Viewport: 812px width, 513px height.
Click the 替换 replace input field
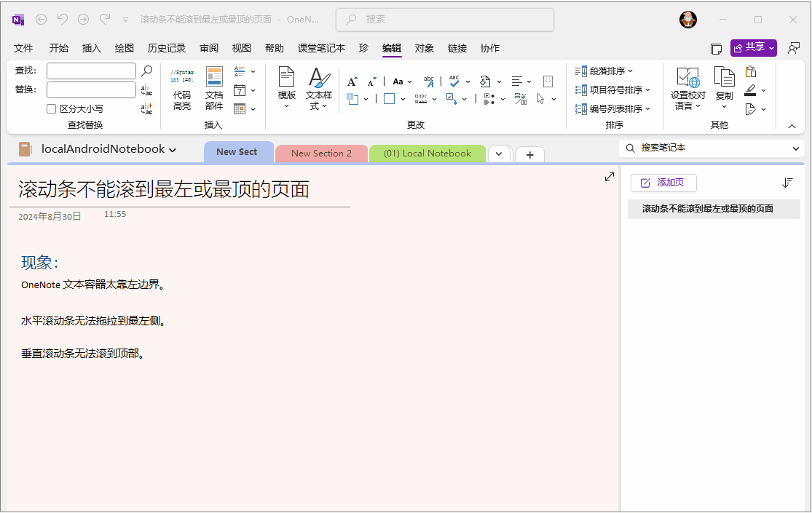(91, 90)
